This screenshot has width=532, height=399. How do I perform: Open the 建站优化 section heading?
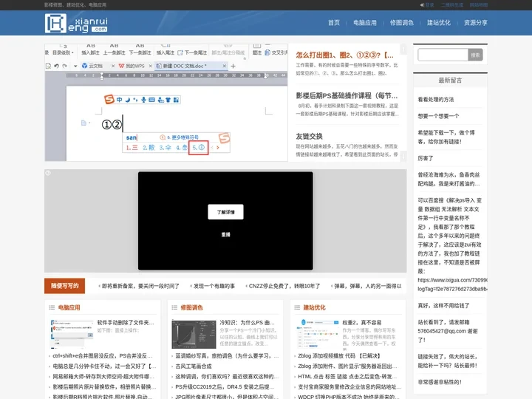click(x=314, y=307)
